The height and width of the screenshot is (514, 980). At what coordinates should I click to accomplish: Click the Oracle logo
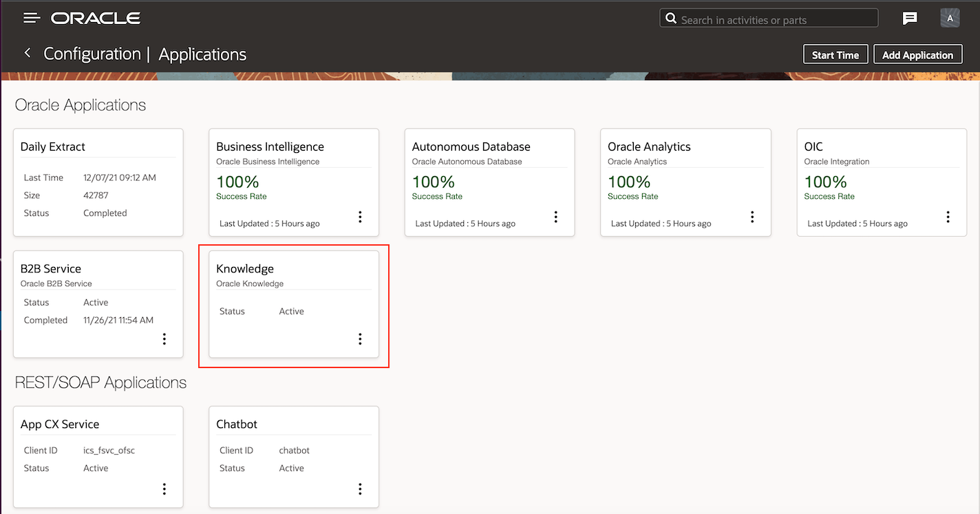pyautogui.click(x=96, y=18)
